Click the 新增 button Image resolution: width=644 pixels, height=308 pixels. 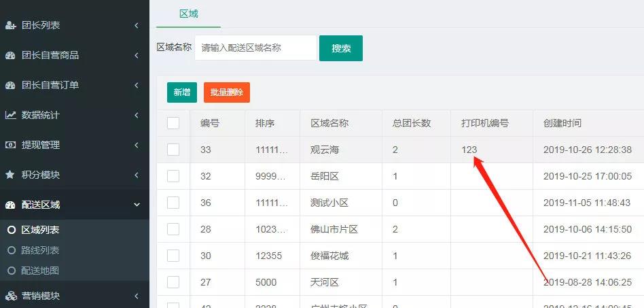[x=181, y=92]
